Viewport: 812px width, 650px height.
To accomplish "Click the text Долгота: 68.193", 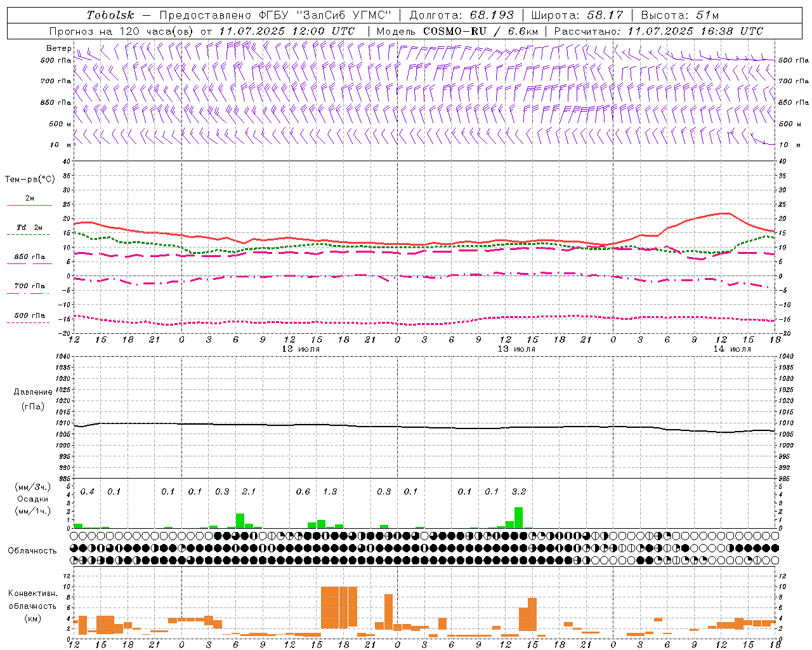I will [462, 15].
